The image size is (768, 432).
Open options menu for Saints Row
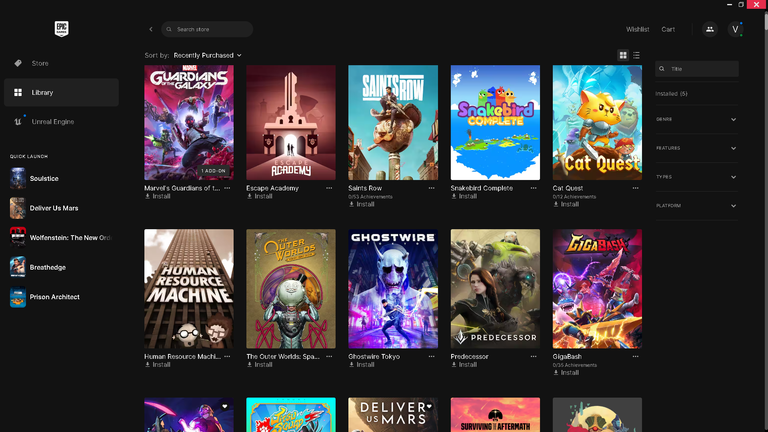[432, 188]
